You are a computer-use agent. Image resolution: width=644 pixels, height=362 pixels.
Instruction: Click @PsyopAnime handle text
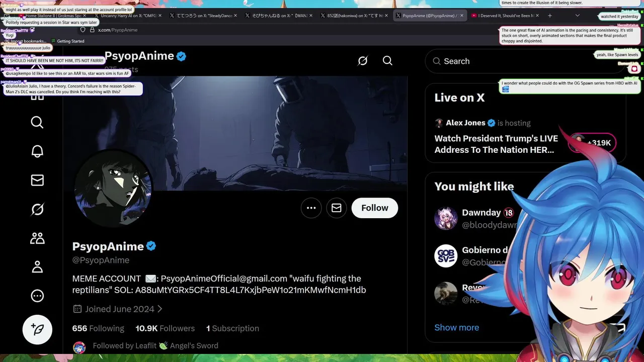click(x=101, y=260)
